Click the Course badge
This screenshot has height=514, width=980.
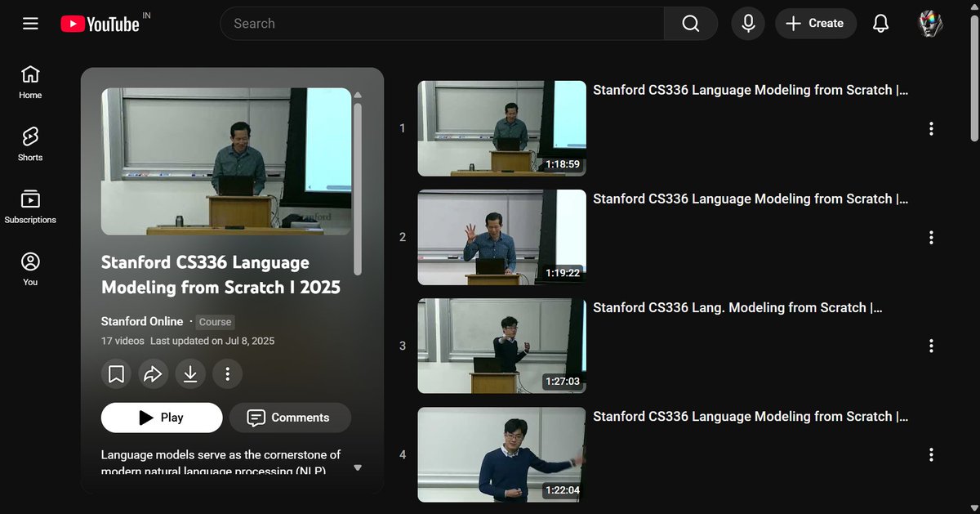click(x=216, y=322)
